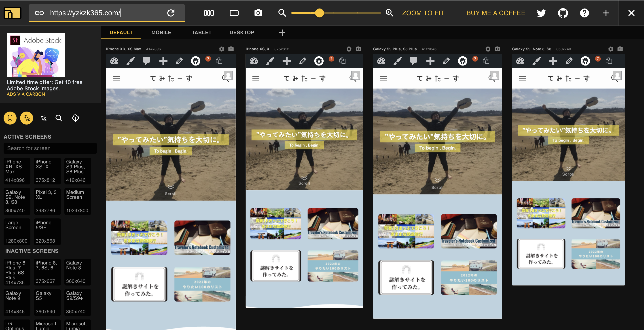Viewport: 644px width, 330px height.
Task: Switch to the DESKTOP tab
Action: pos(242,32)
